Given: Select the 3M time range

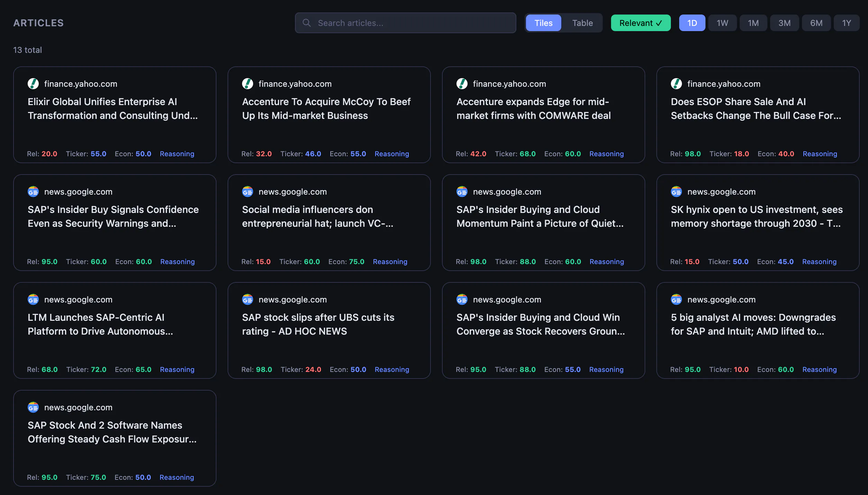Looking at the screenshot, I should tap(784, 23).
